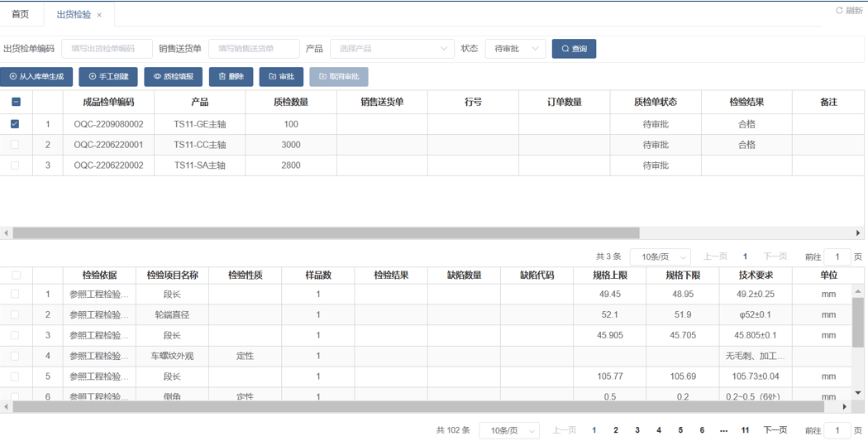Image resolution: width=868 pixels, height=441 pixels.
Task: Click page 1 in upper pagination
Action: [745, 256]
